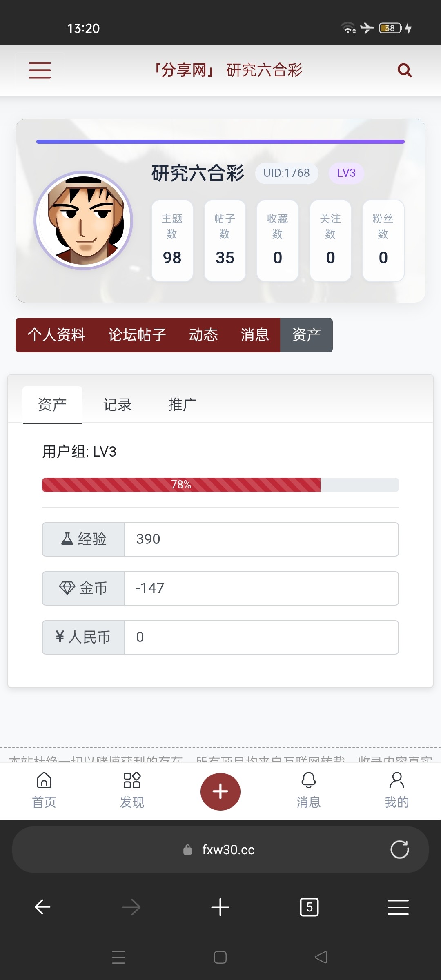441x980 pixels.
Task: Switch to 推广 promotion tab
Action: (183, 405)
